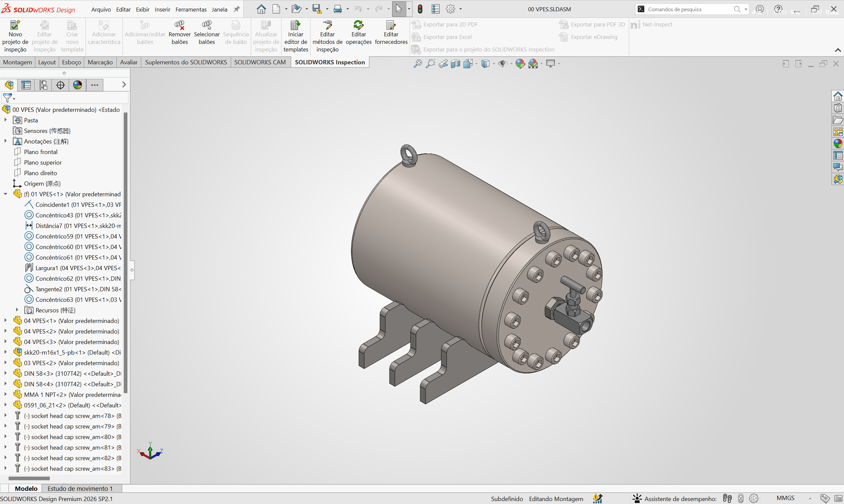Click Remover balões tool
This screenshot has height=504, width=844.
[180, 33]
